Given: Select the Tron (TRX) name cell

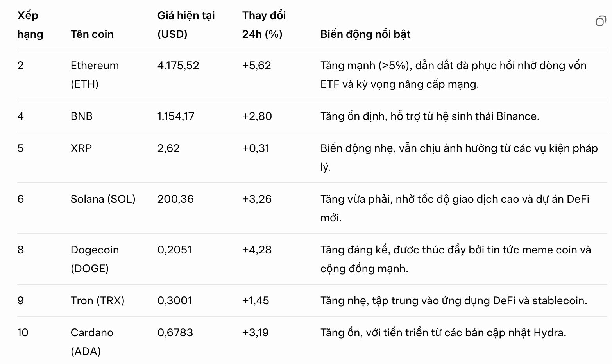Looking at the screenshot, I should [97, 301].
